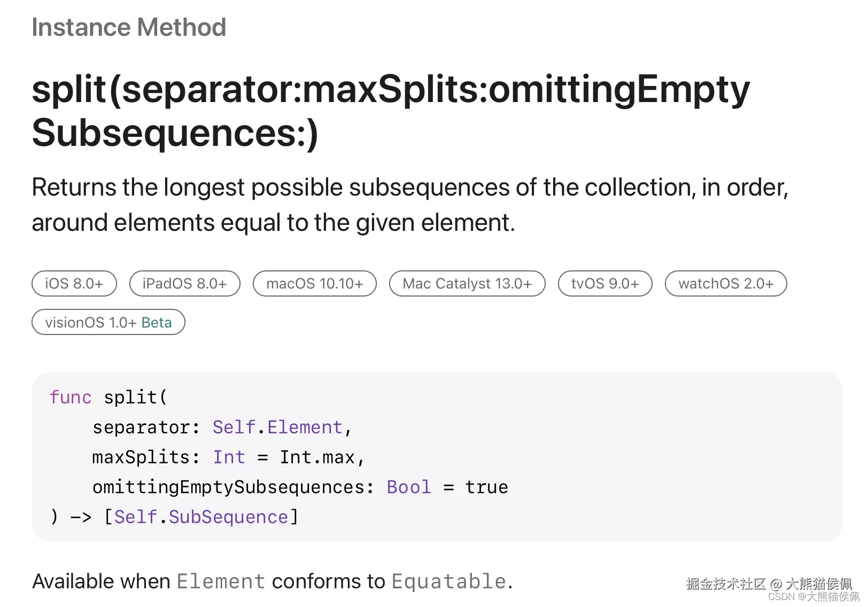Screen dimensions: 868x607
Task: Select the tvOS 9.0+ availability badge
Action: point(604,283)
